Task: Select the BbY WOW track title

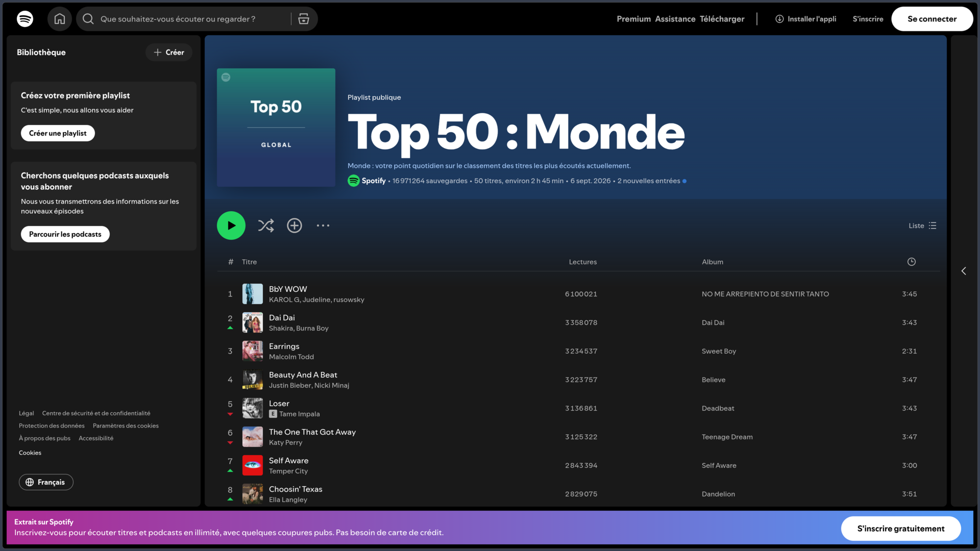Action: point(288,289)
